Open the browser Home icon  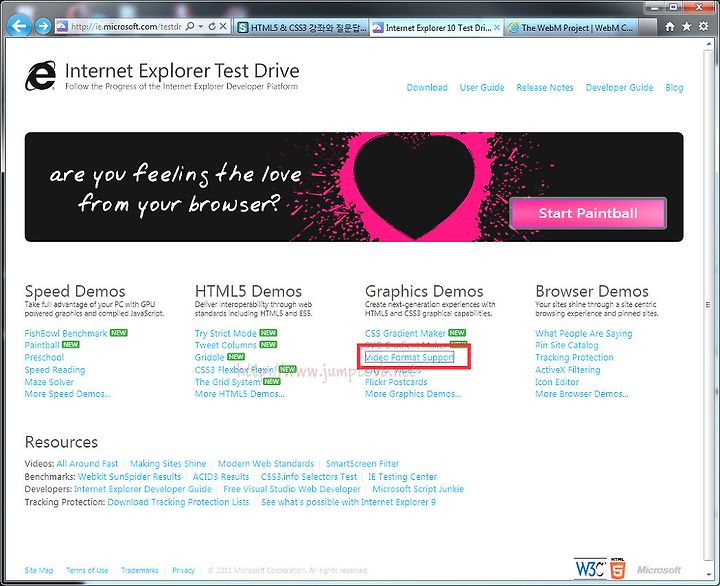point(670,27)
